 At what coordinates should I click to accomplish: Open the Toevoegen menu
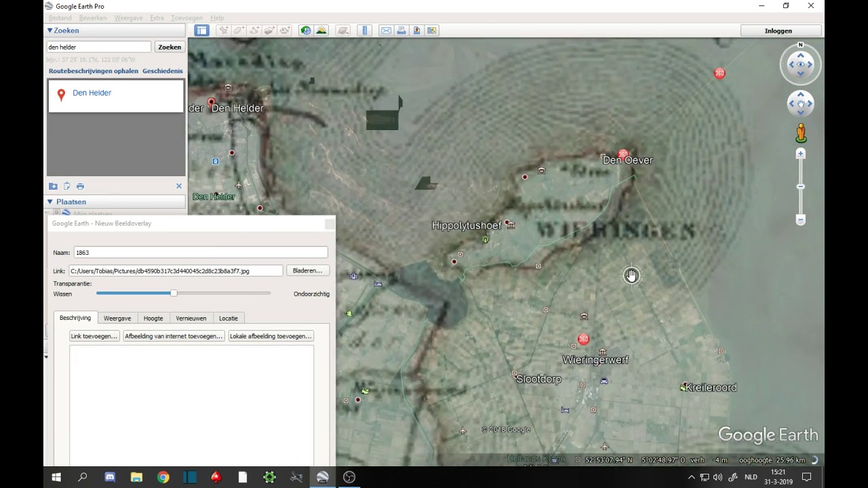(187, 18)
